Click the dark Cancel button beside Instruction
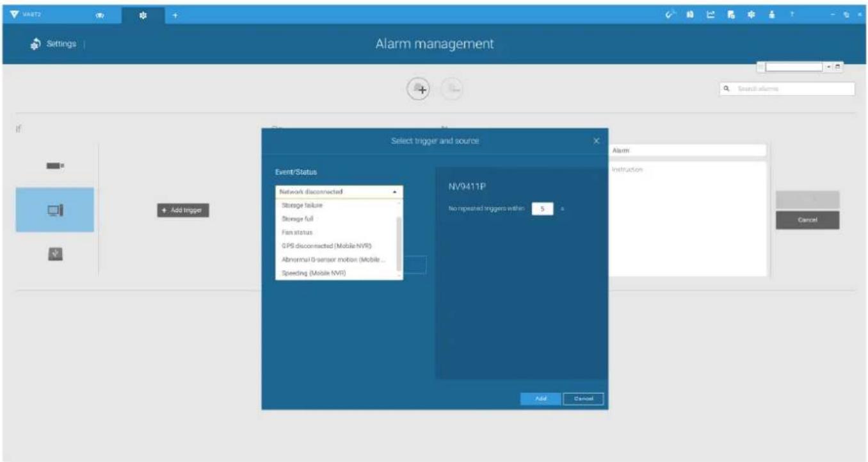Screen dimensions: 868x462 807,220
